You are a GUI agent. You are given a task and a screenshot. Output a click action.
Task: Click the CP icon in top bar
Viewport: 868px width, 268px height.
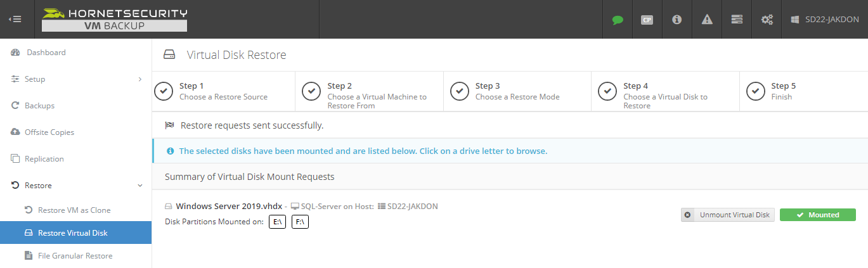click(647, 20)
